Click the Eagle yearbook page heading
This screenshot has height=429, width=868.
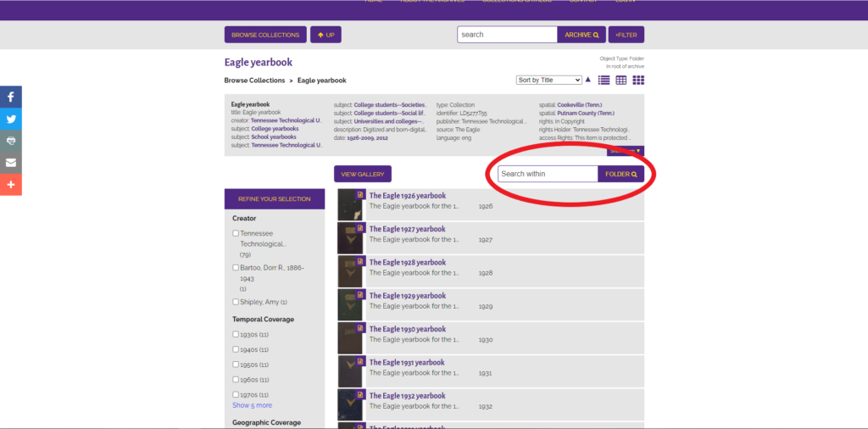click(259, 63)
